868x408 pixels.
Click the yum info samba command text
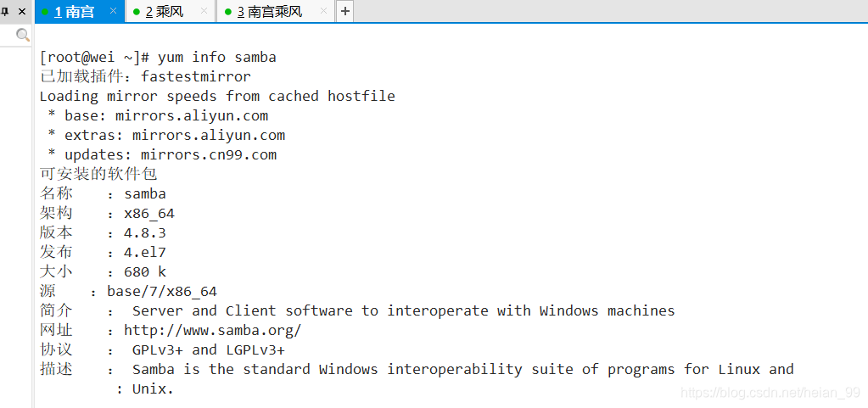[217, 57]
